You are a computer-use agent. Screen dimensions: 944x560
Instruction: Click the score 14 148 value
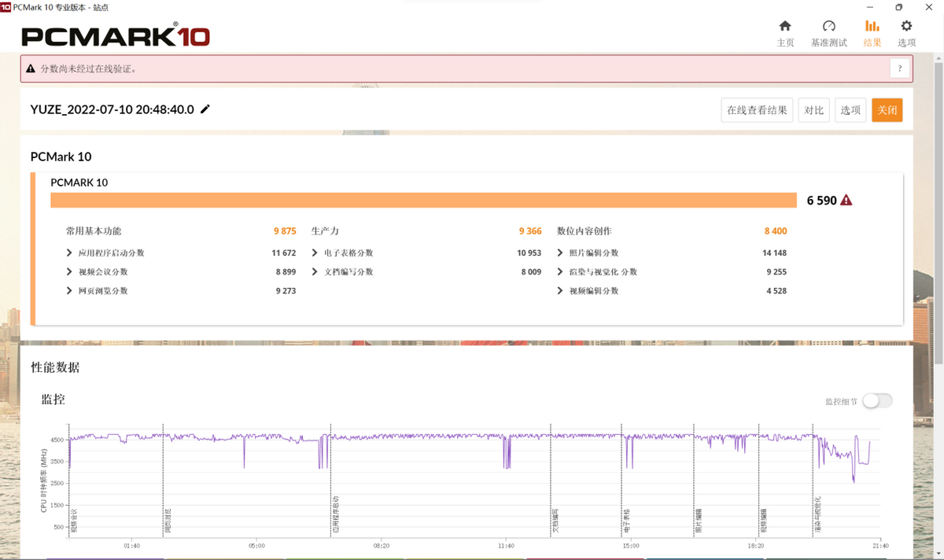tap(775, 253)
